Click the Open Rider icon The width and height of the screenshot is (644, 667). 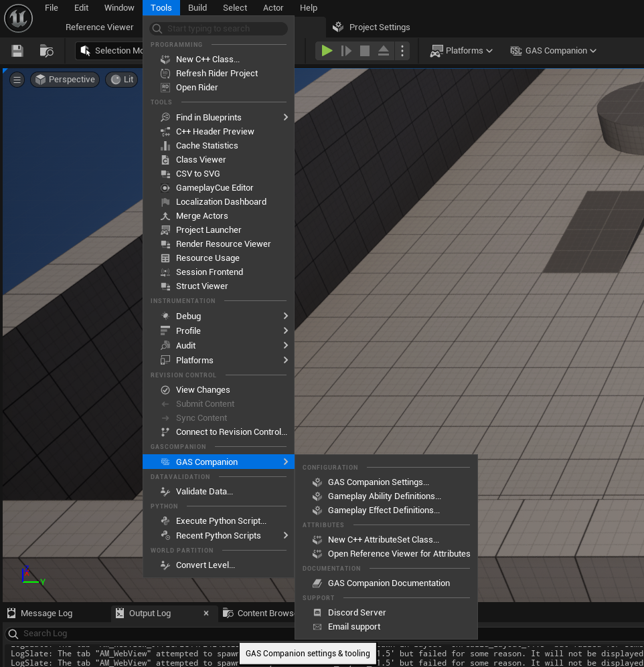(x=165, y=87)
